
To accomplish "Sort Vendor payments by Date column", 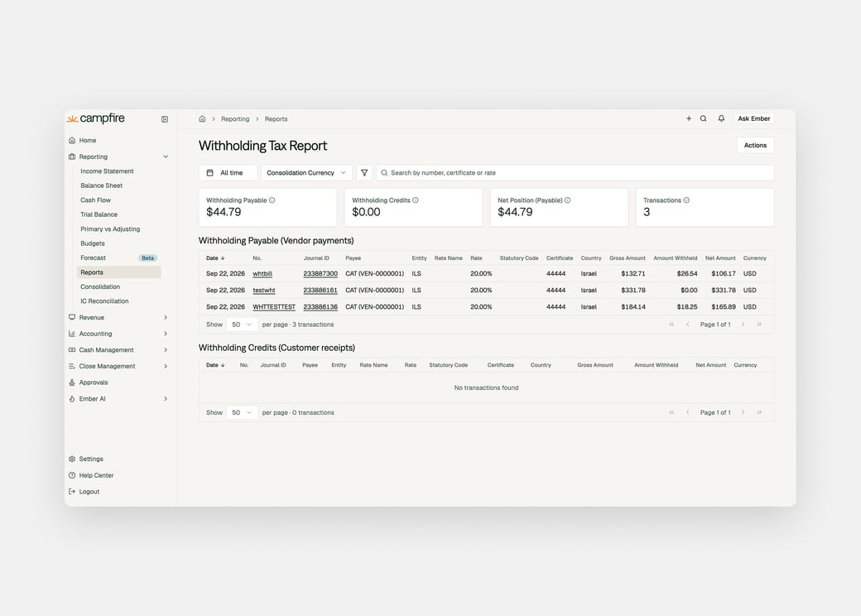I will pos(215,258).
